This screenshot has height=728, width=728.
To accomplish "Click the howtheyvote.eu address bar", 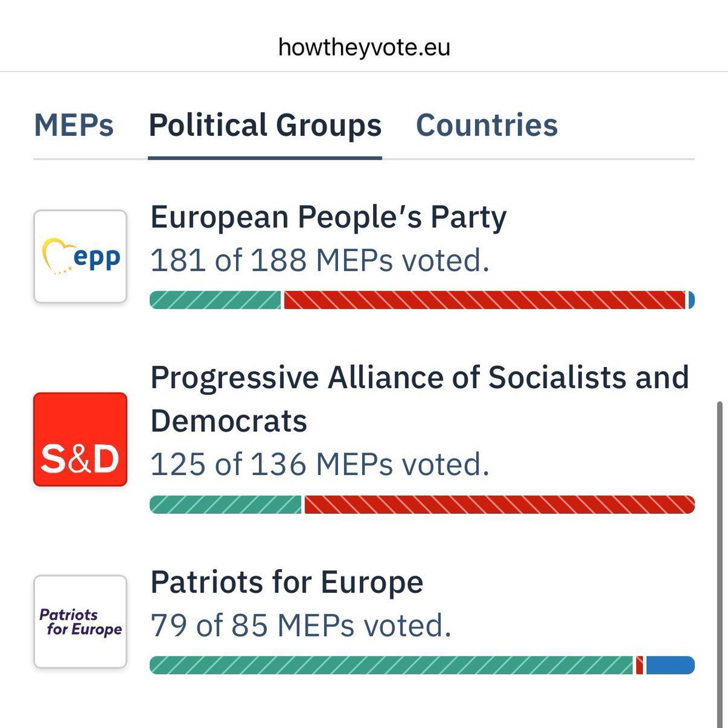I will [x=364, y=47].
